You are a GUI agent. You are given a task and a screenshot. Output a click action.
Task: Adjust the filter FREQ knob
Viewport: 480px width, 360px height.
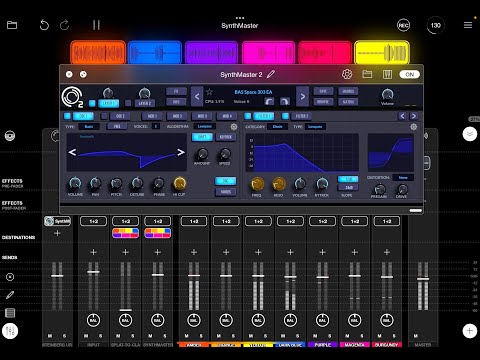[257, 183]
